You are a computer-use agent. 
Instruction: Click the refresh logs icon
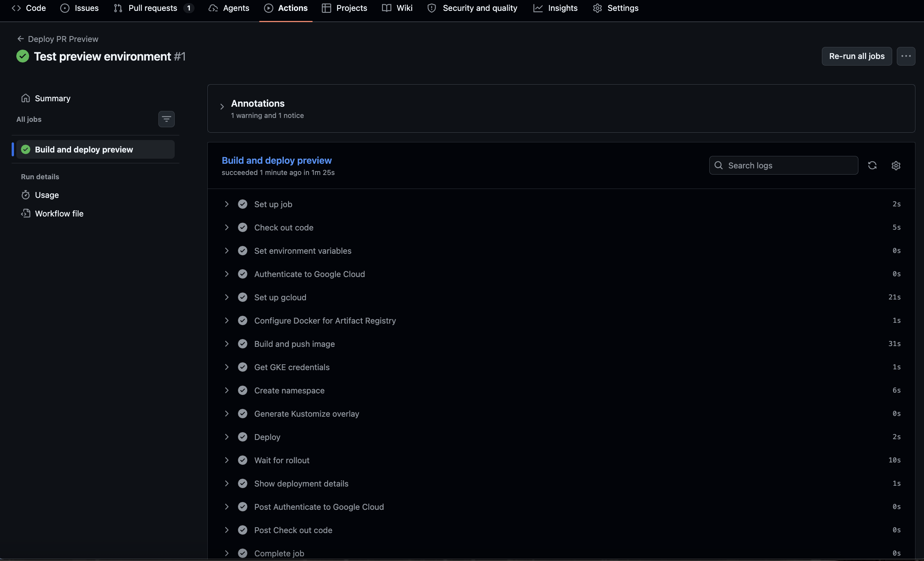pos(872,166)
